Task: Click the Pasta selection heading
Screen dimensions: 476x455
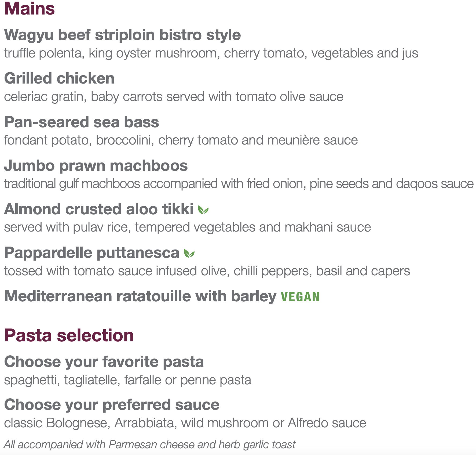Action: 69,335
